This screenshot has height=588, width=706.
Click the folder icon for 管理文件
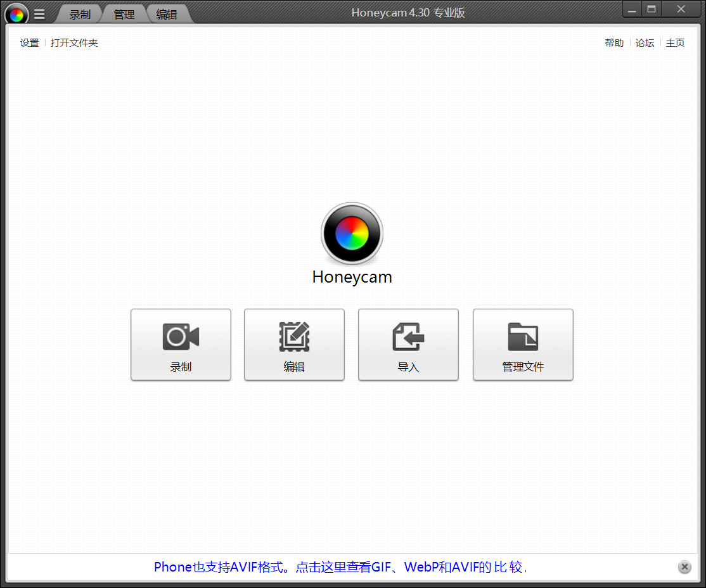pyautogui.click(x=523, y=336)
